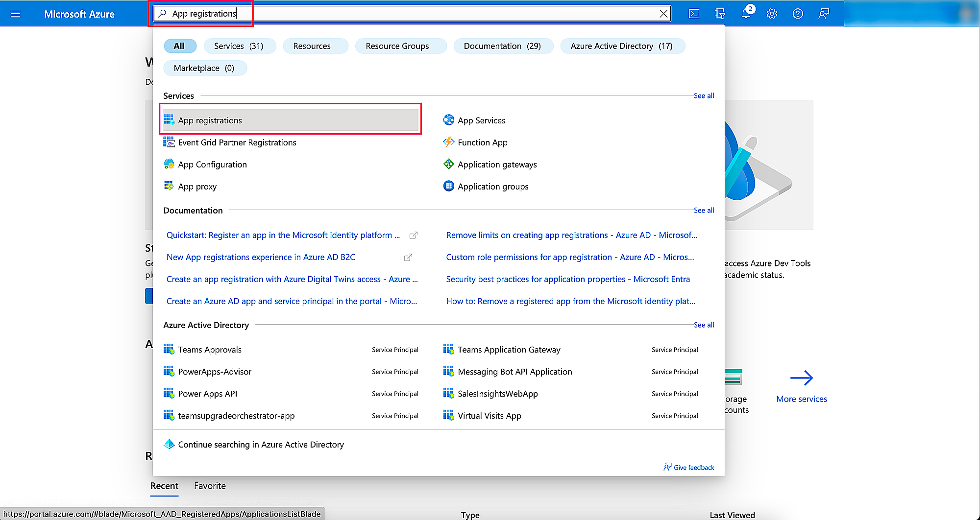
Task: Click See all for Services
Action: point(704,95)
